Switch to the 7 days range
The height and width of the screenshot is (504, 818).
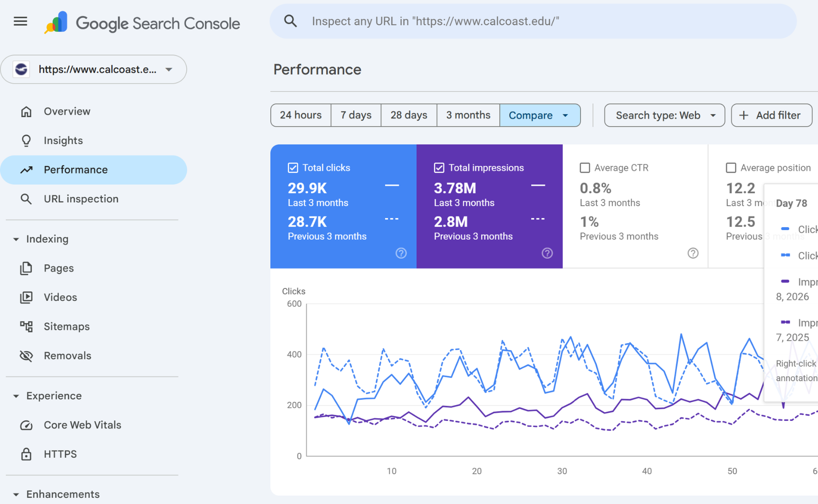[x=356, y=115]
